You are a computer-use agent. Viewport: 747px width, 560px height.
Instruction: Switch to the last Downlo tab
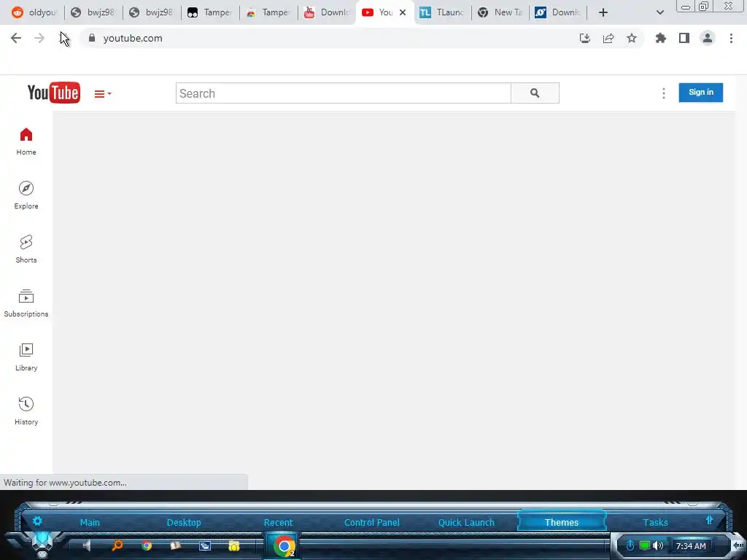(x=558, y=12)
